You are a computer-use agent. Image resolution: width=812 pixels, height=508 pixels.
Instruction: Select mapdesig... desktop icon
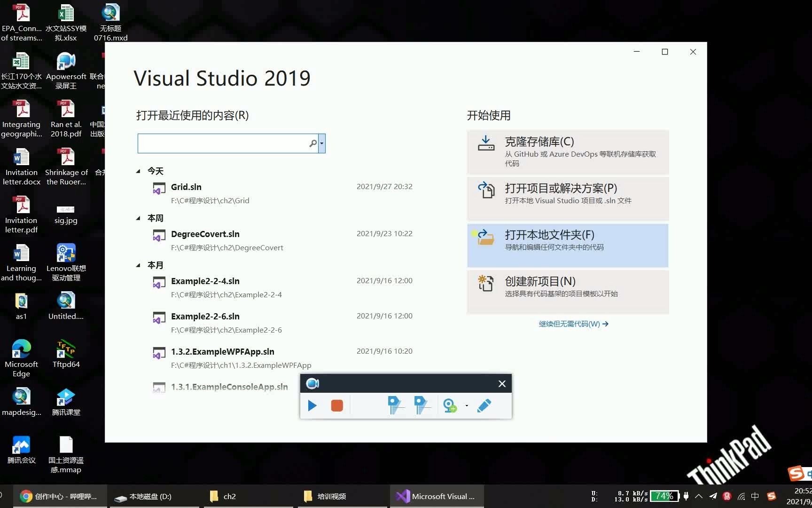(x=21, y=402)
